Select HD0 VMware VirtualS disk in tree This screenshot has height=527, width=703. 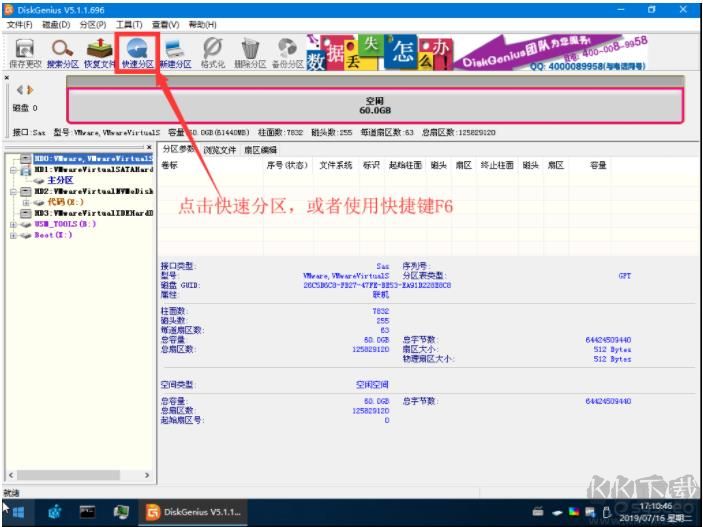click(93, 158)
